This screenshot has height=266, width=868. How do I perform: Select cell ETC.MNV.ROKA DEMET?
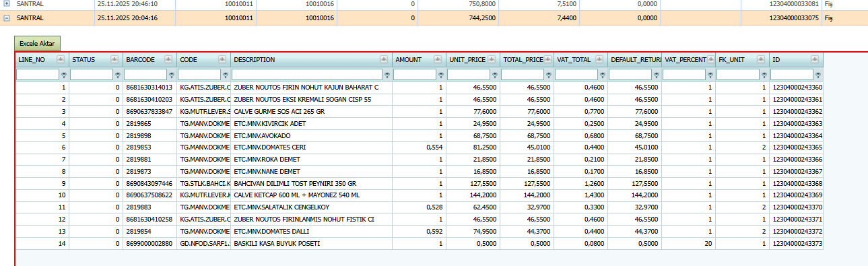point(311,160)
